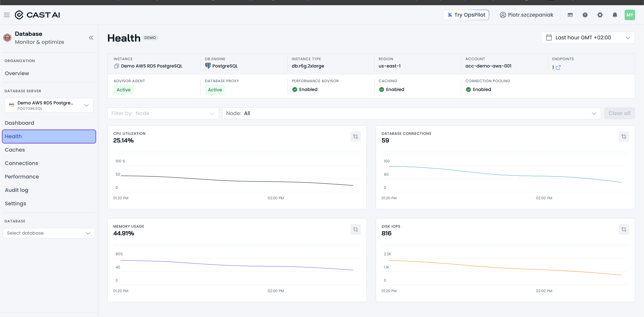
Task: Click the Database product hexagon icon
Action: [x=7, y=38]
